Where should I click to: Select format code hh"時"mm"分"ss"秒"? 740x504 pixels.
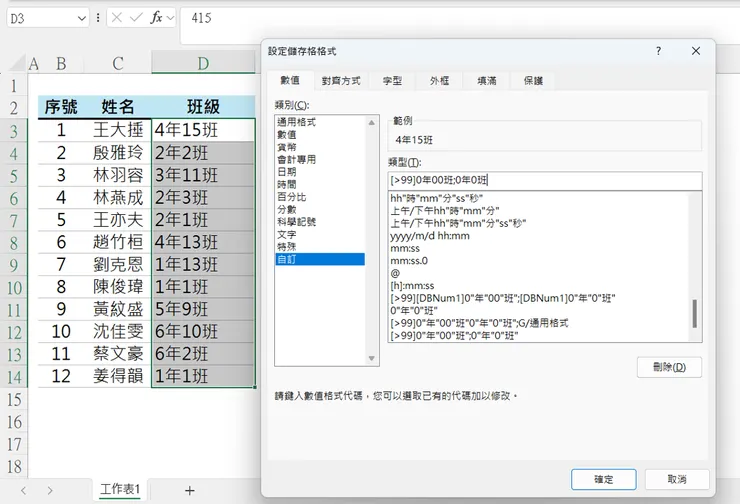(437, 198)
